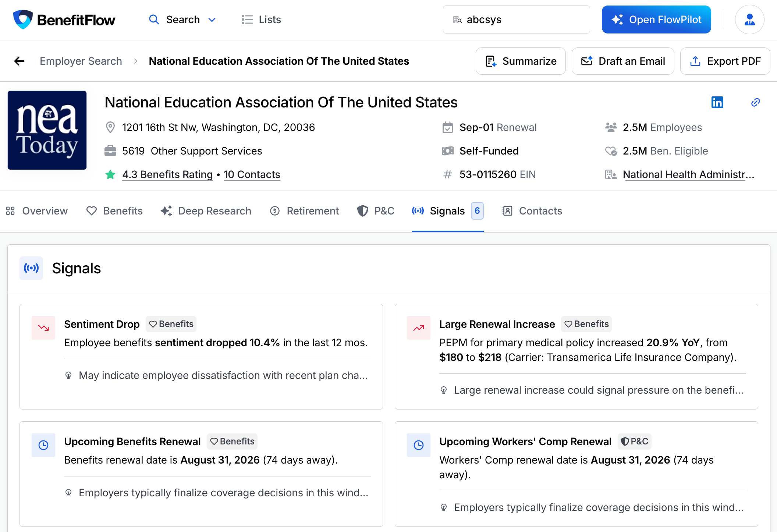777x532 pixels.
Task: Click the Sentiment Drop downtrend icon
Action: pyautogui.click(x=43, y=328)
